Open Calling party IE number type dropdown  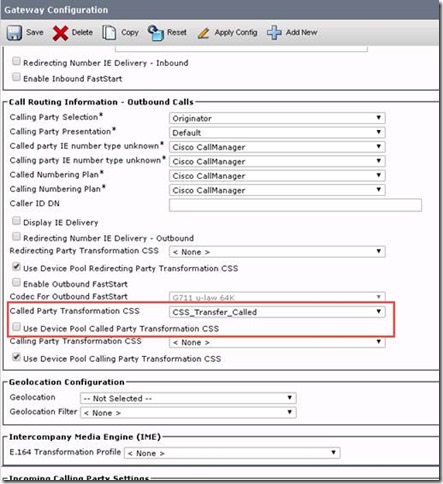point(277,161)
